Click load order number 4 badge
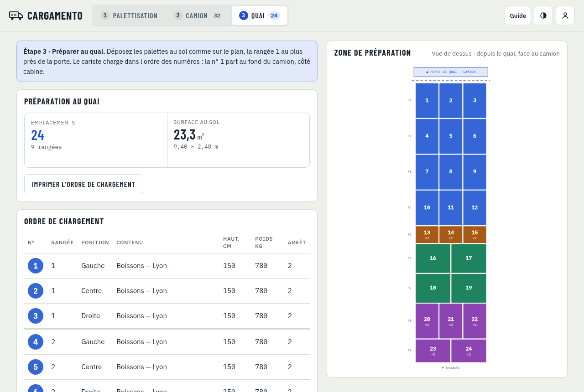Screen dimensions: 584x392 tap(36, 342)
